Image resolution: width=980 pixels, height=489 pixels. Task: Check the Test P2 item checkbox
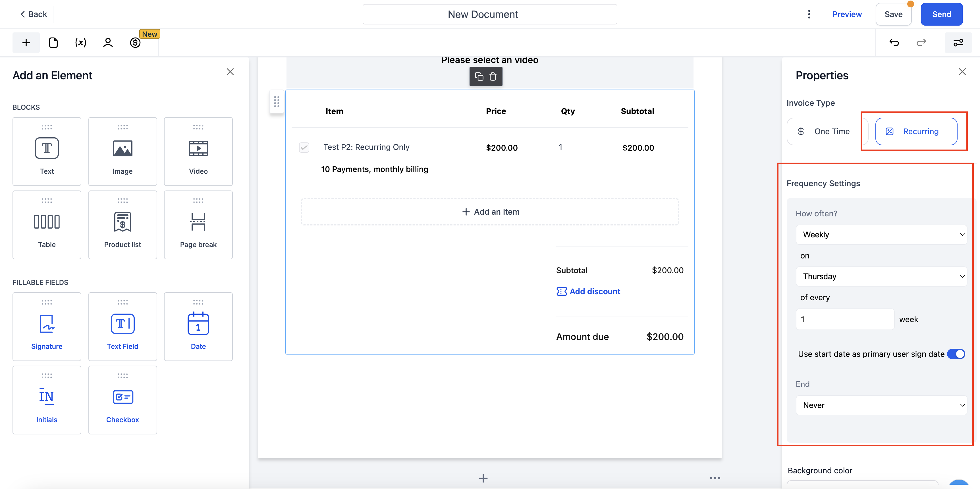304,147
